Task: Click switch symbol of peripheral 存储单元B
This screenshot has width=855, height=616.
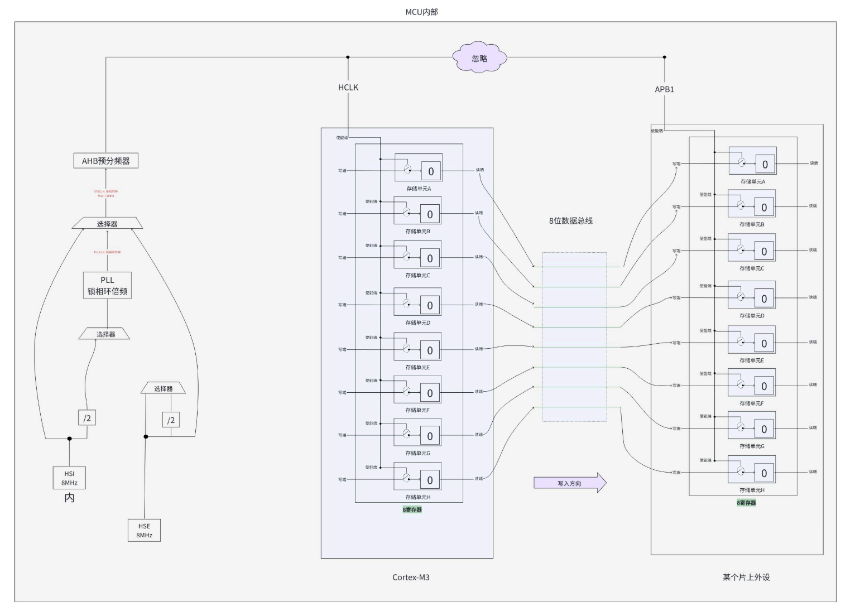Action: coord(740,205)
